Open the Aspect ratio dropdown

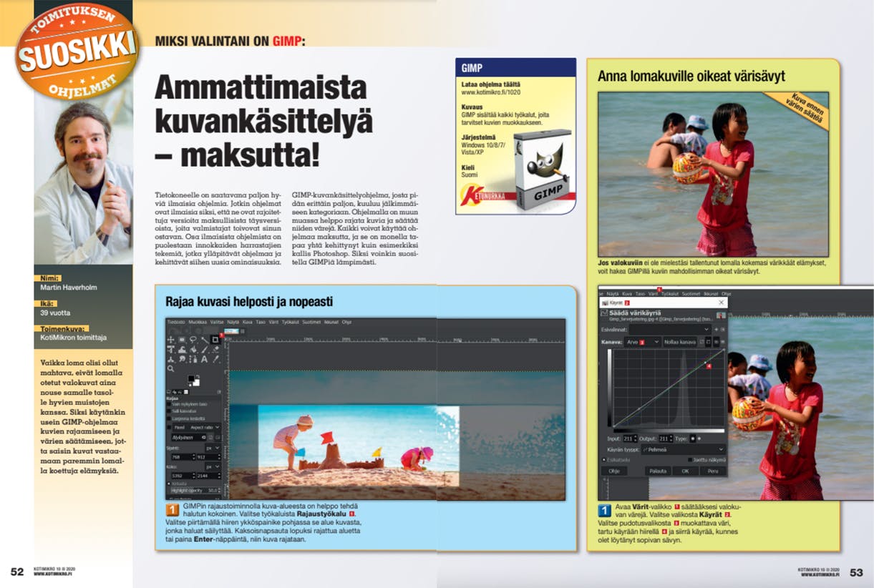pyautogui.click(x=205, y=427)
